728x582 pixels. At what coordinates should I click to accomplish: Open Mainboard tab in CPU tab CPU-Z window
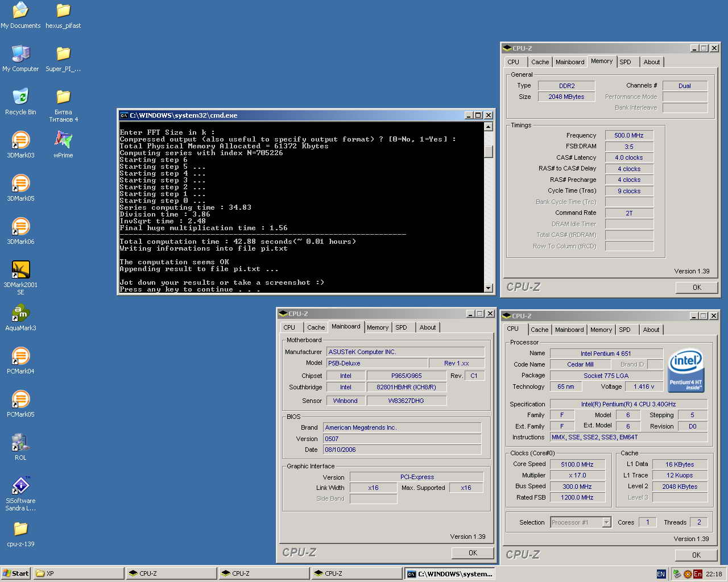tap(569, 330)
